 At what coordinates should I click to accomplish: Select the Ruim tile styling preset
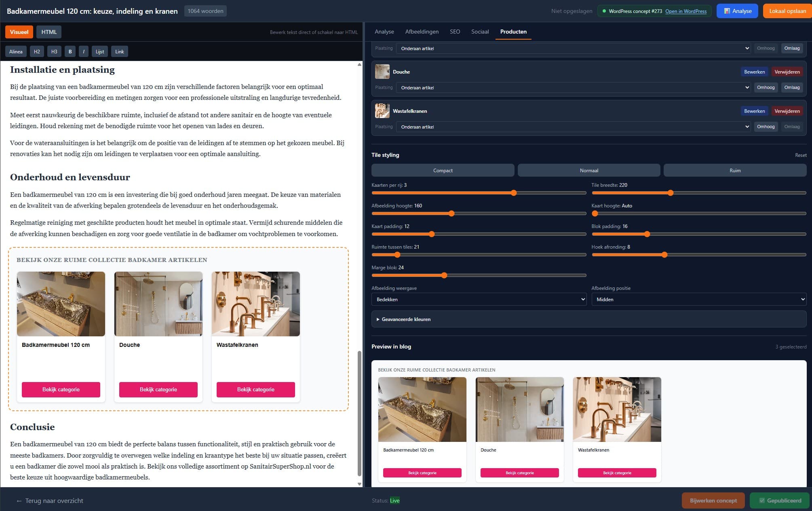(735, 170)
